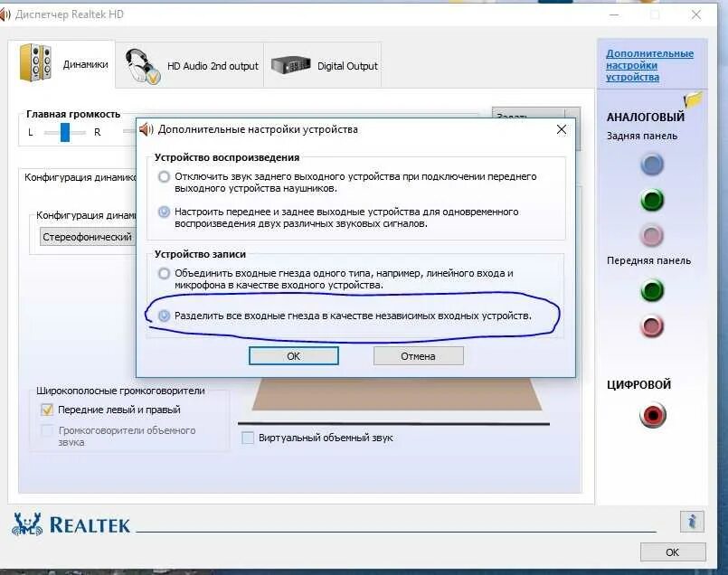Click the headphones icon of HD Audio tab

coord(143,66)
